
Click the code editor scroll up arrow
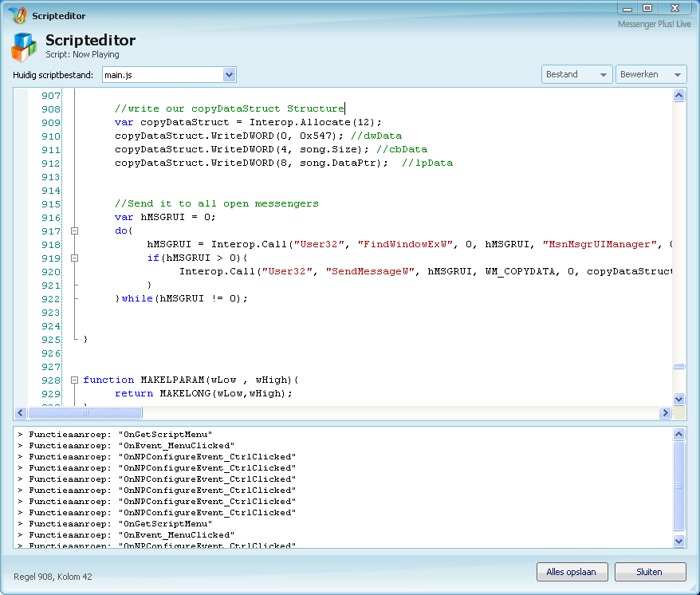[x=678, y=95]
